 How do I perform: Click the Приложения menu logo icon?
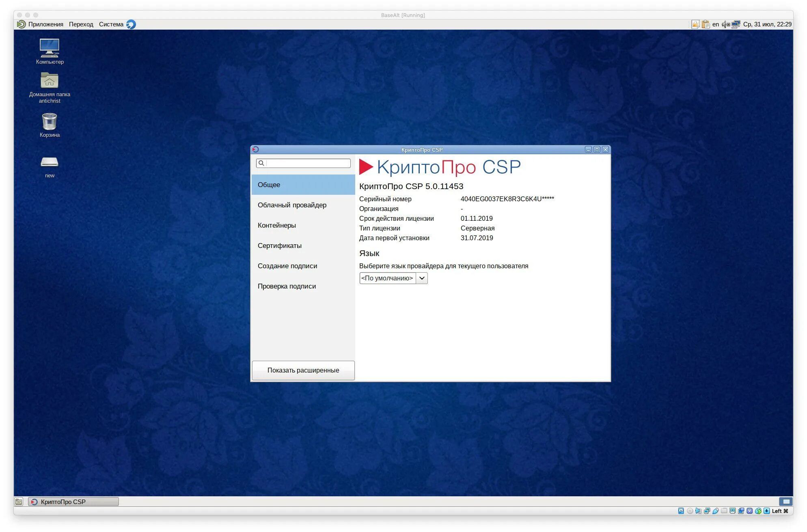(21, 24)
